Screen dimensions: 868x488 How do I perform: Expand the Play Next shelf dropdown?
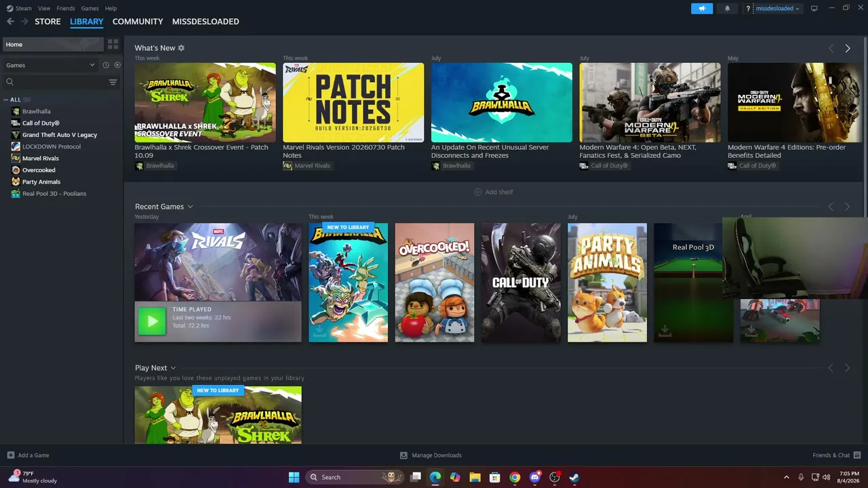click(173, 368)
